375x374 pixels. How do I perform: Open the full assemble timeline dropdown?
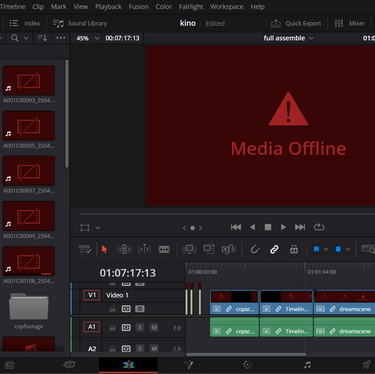[x=288, y=38]
